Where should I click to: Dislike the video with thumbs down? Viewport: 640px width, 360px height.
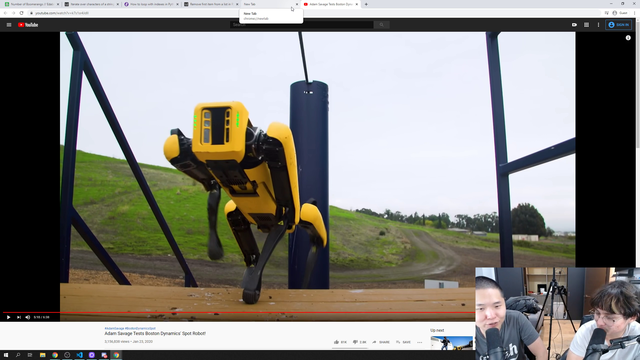[x=359, y=342]
